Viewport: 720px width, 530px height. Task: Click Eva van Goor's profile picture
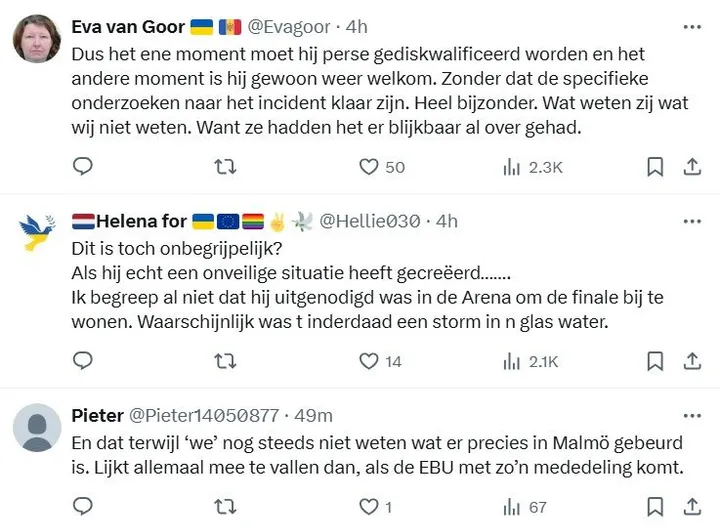(37, 39)
